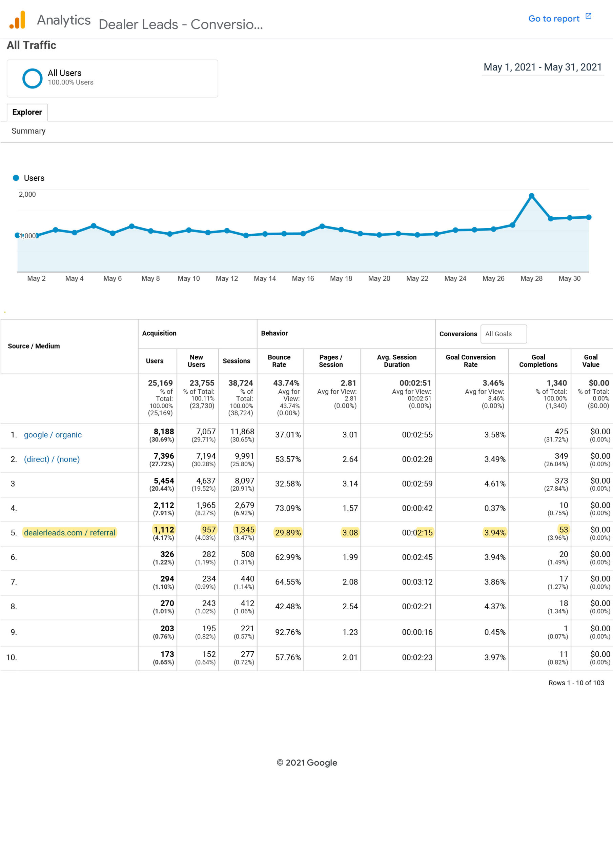
Task: Open the All Goals dropdown
Action: (x=504, y=334)
